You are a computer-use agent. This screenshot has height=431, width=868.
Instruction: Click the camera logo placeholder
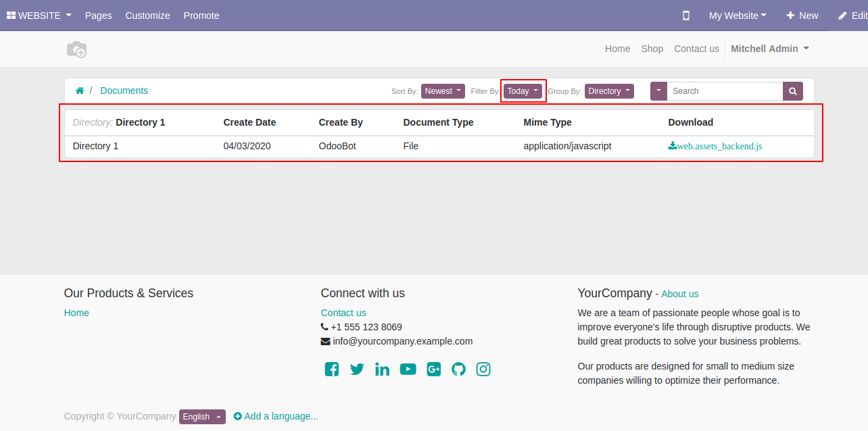click(x=76, y=49)
